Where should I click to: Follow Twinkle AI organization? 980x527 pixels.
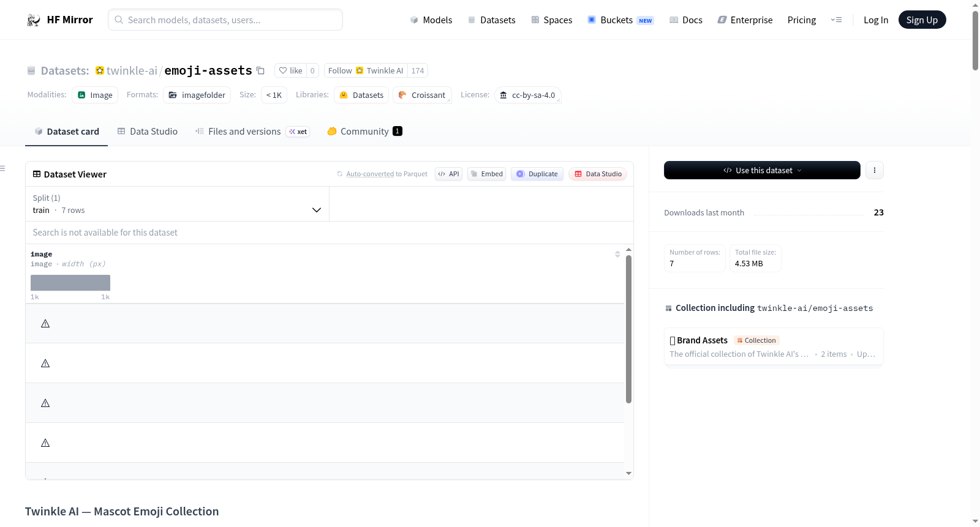(x=366, y=70)
